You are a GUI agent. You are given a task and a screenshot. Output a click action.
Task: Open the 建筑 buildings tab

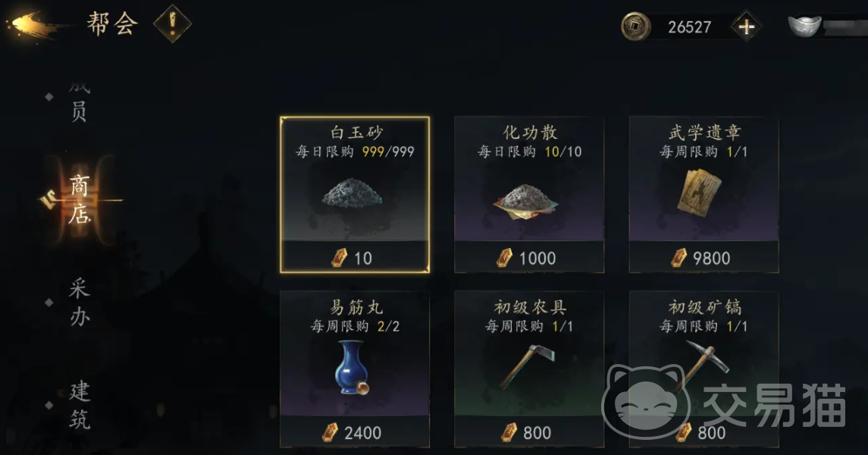(x=79, y=405)
